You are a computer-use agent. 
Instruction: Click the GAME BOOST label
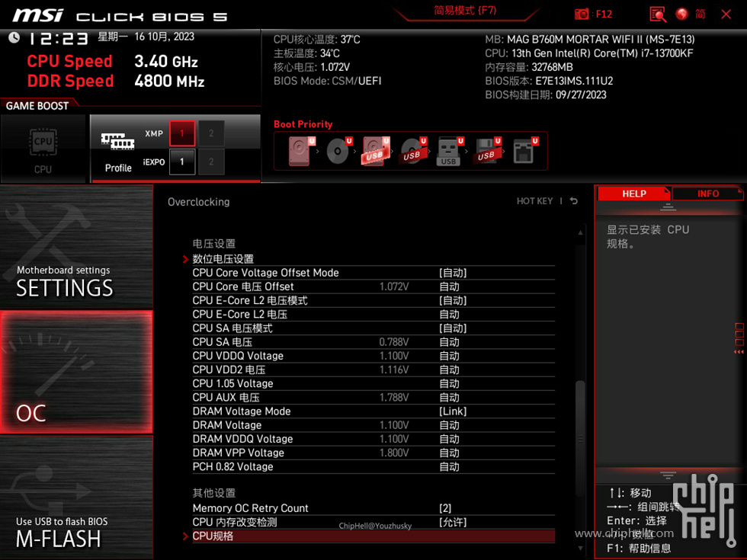[37, 106]
